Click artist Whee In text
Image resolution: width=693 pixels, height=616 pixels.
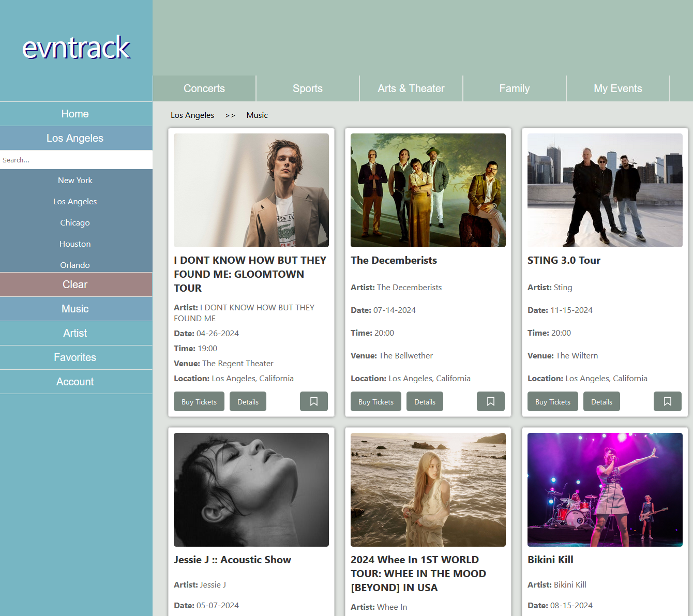[x=392, y=607]
